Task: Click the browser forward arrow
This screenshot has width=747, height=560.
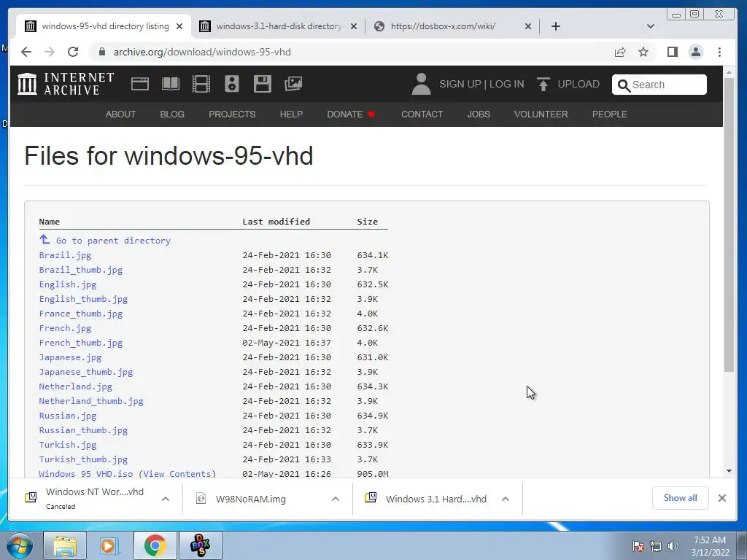Action: 50,52
